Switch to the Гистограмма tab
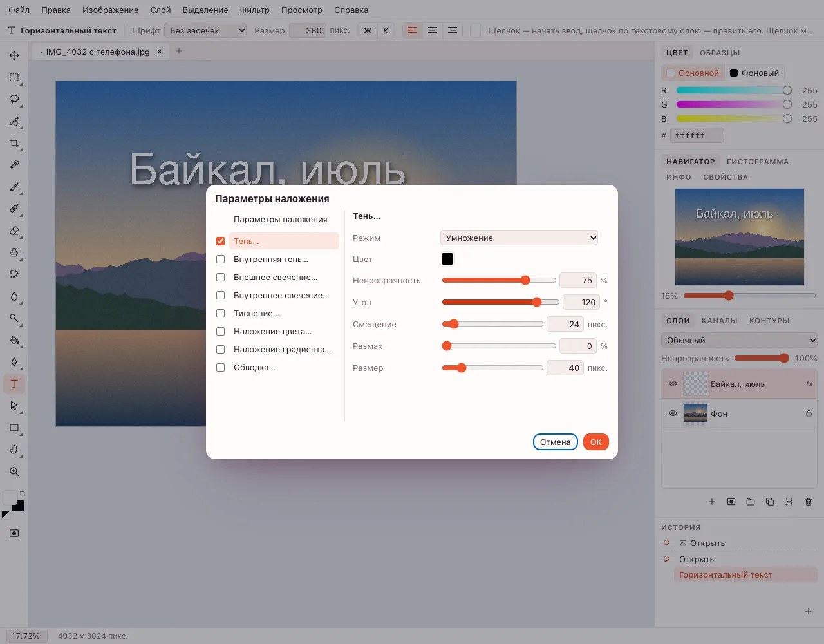This screenshot has width=824, height=644. click(758, 161)
